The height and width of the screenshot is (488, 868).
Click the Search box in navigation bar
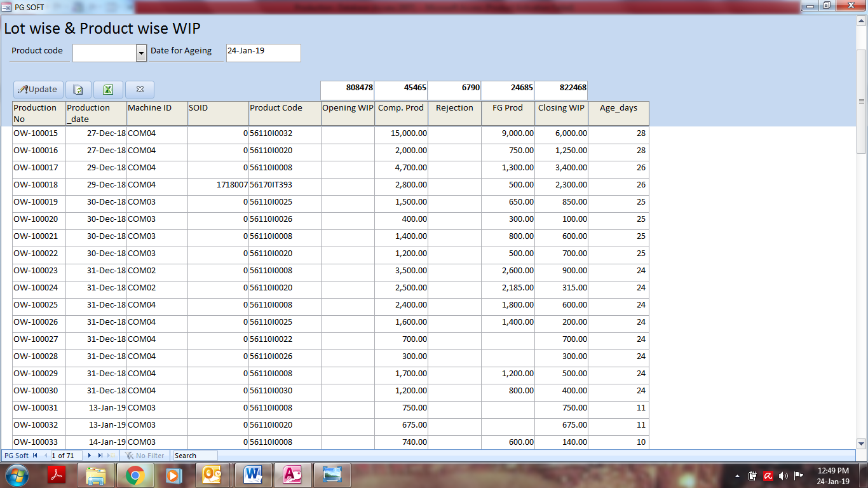tap(194, 456)
